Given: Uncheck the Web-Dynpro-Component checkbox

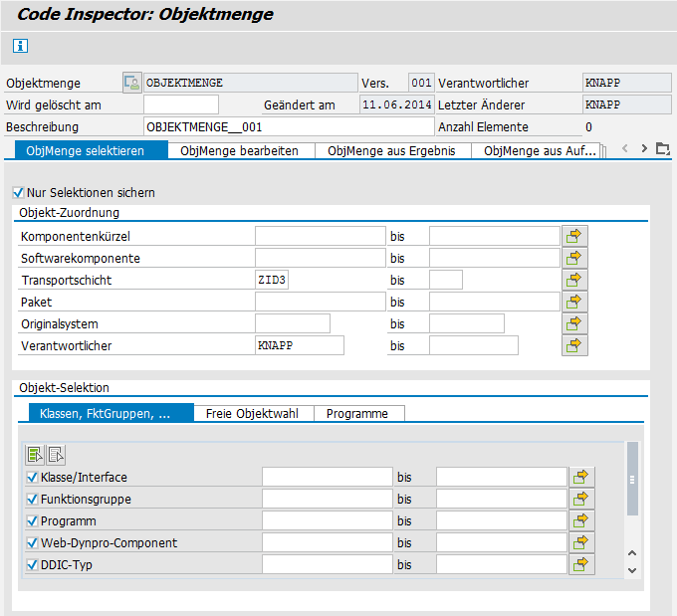Looking at the screenshot, I should coord(32,542).
